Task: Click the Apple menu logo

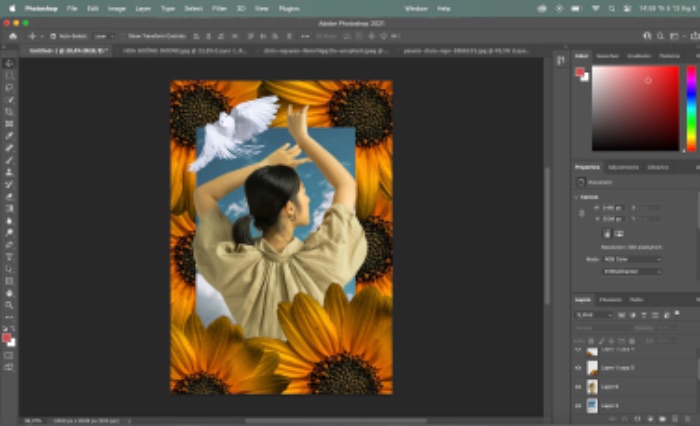Action: tap(12, 8)
